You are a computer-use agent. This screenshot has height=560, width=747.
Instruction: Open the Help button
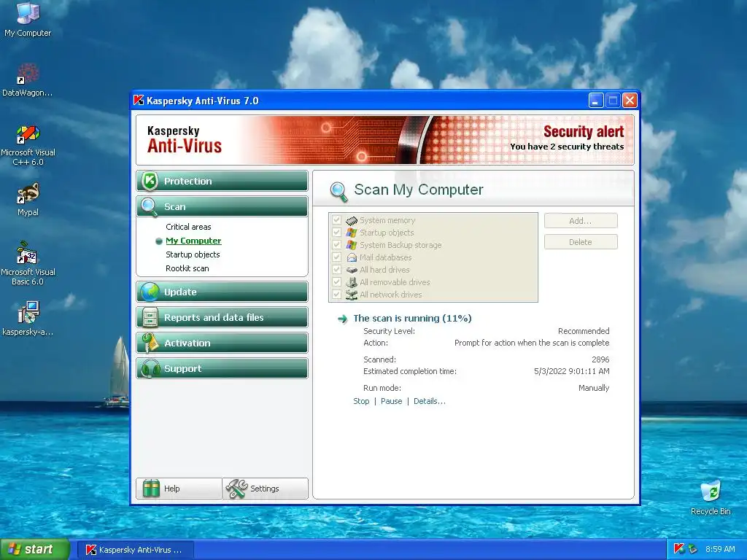(179, 489)
